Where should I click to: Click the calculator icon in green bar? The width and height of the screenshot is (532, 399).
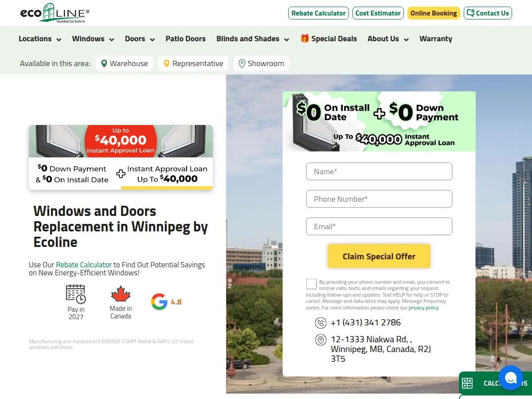pos(467,383)
